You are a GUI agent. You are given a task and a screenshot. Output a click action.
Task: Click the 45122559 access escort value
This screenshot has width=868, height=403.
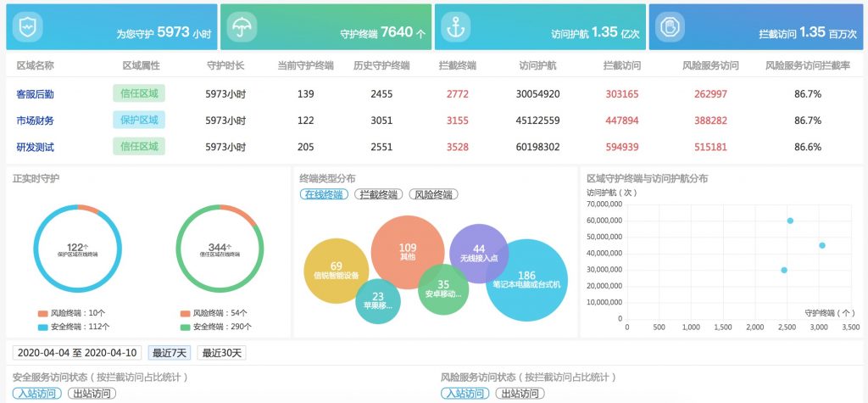tap(537, 120)
